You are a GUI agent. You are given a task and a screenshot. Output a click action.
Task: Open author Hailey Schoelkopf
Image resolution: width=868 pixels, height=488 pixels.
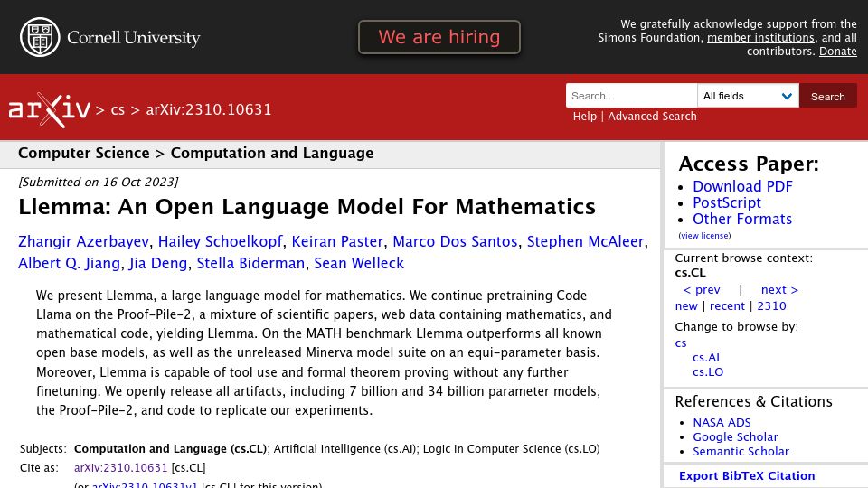pos(221,242)
